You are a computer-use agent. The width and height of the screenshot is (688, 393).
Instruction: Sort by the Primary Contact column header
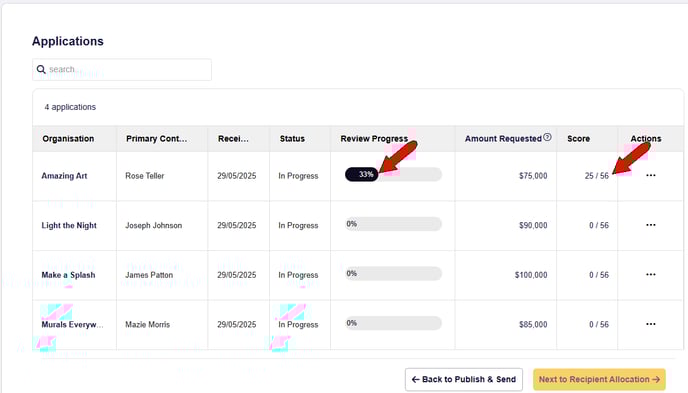[x=156, y=139]
